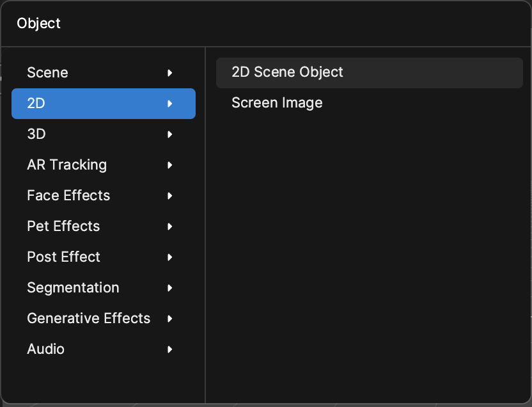Add a Screen Image object
Screen dimensions: 532x407
point(370,103)
